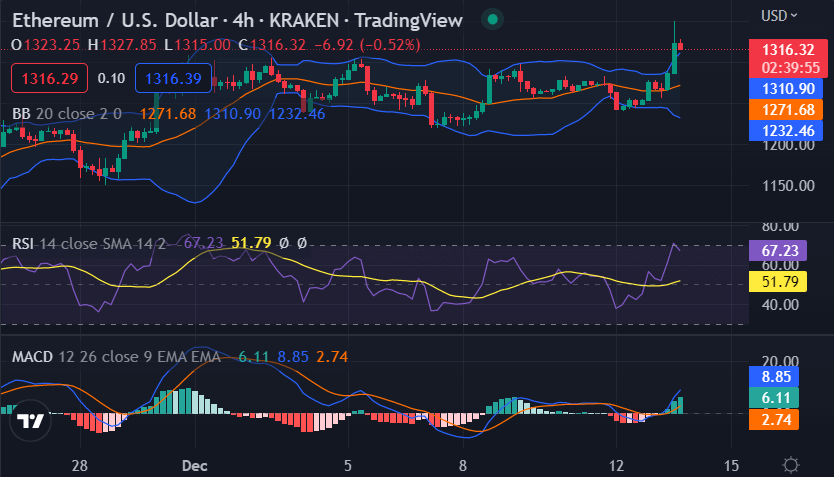Open the chart settings gear icon
Viewport: 834px width, 477px height.
click(790, 465)
